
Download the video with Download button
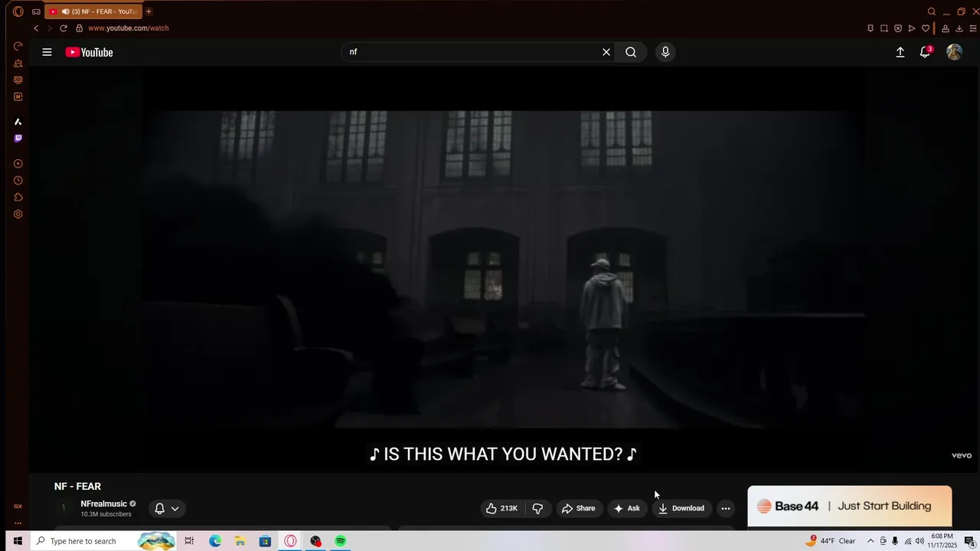pyautogui.click(x=681, y=508)
